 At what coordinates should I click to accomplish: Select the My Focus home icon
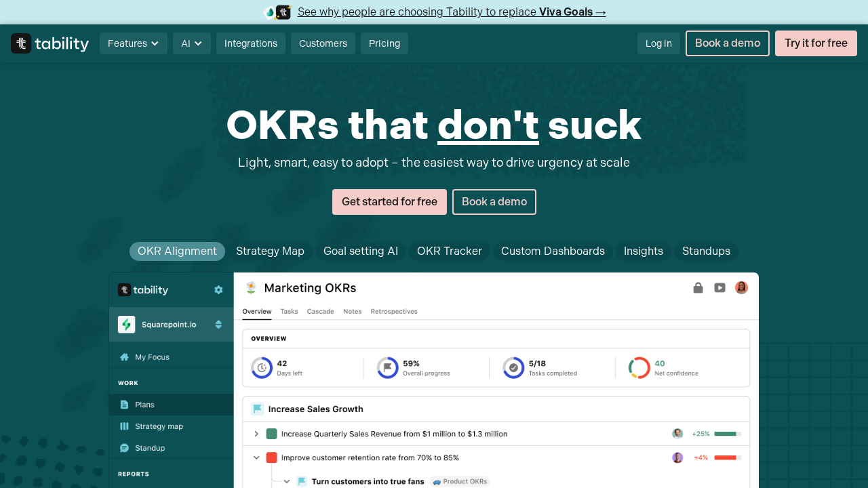125,357
